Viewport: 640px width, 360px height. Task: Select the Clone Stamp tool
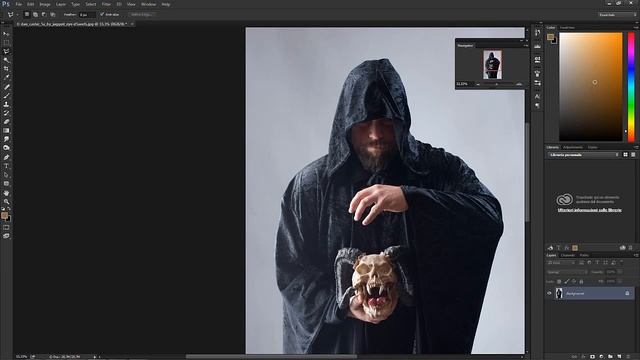coord(6,104)
